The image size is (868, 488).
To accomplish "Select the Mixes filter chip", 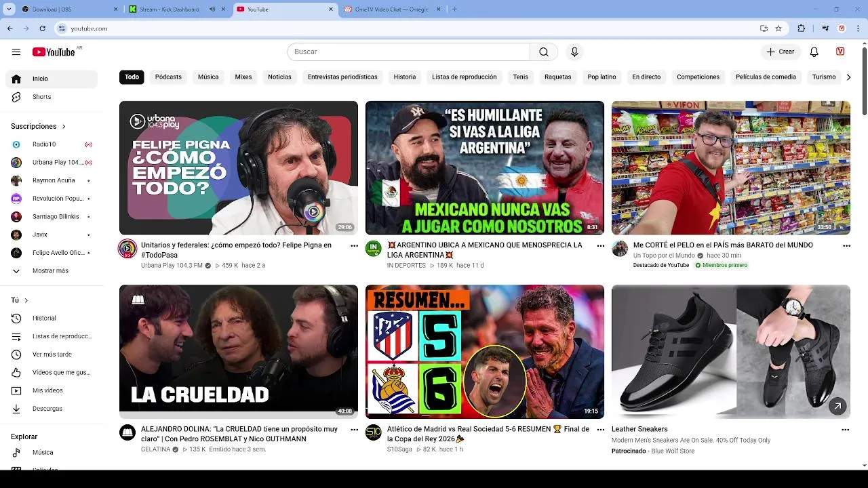I will pyautogui.click(x=243, y=77).
